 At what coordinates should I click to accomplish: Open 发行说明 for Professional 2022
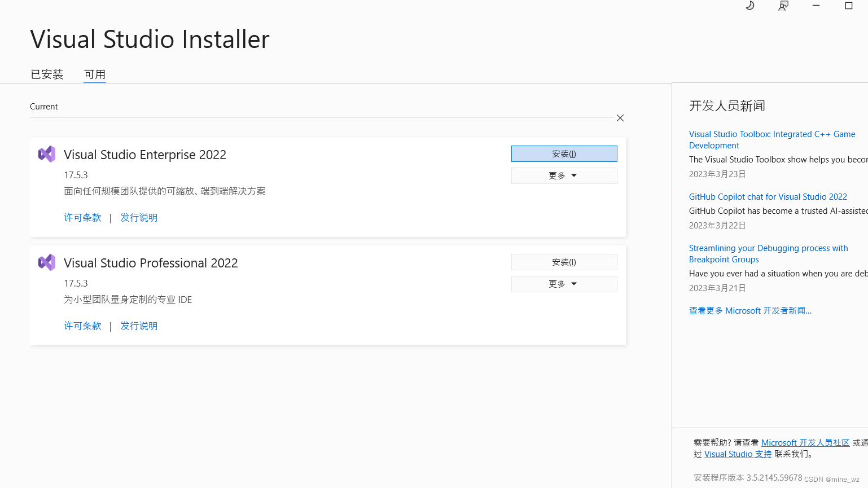point(139,326)
